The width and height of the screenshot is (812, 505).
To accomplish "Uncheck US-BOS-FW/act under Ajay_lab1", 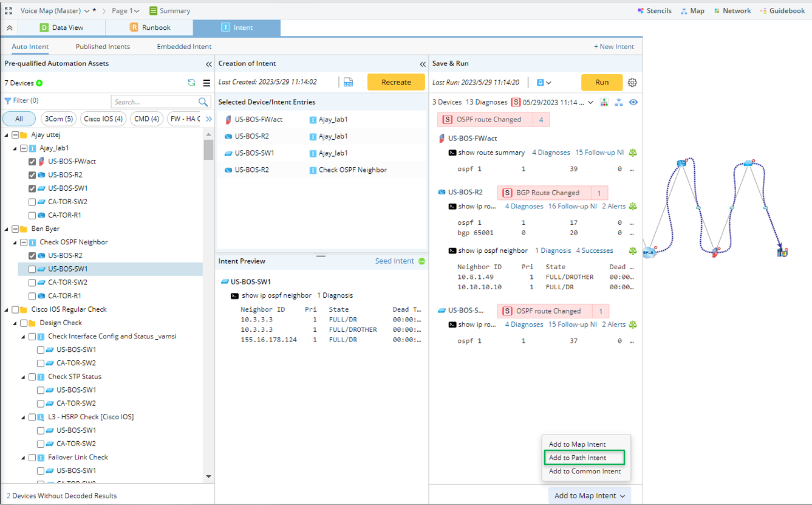I will (32, 162).
